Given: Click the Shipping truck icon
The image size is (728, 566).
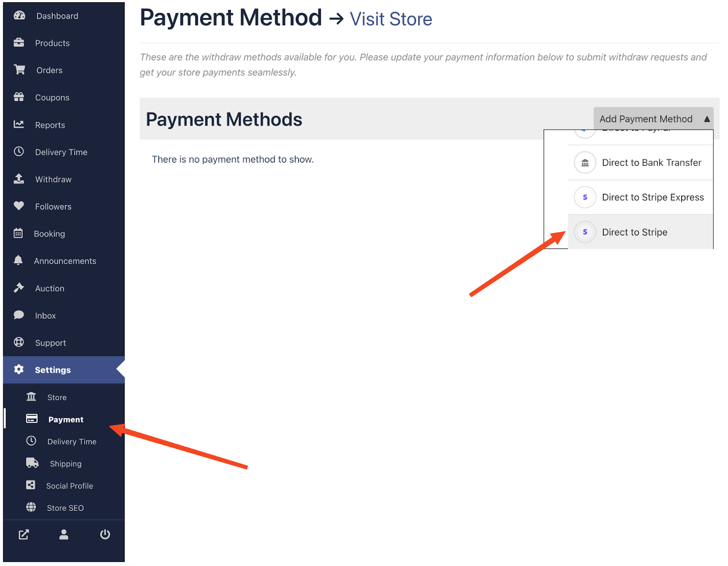Looking at the screenshot, I should [32, 463].
